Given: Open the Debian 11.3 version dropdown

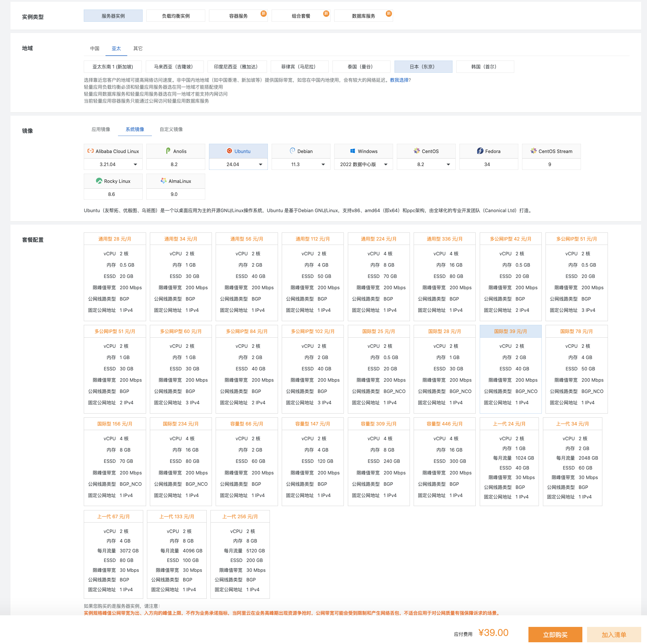Looking at the screenshot, I should (x=323, y=164).
